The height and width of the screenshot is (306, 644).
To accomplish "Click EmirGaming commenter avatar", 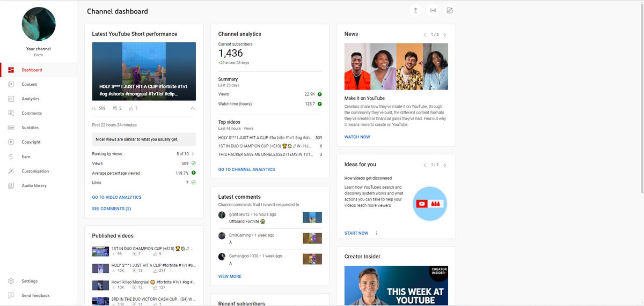I will click(222, 236).
